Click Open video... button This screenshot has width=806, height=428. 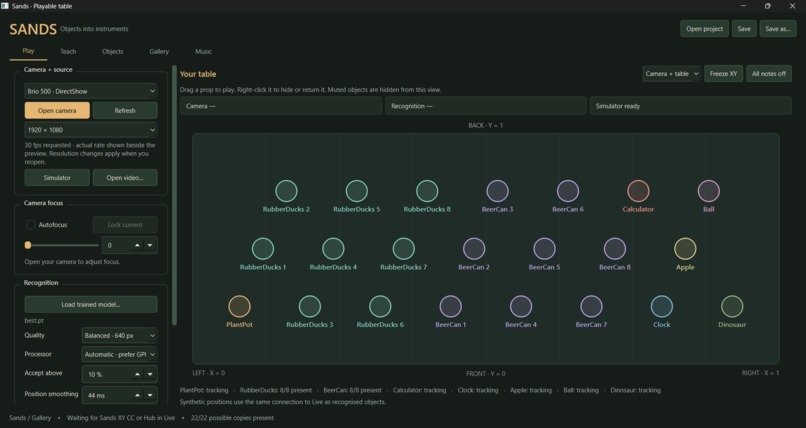pos(125,178)
